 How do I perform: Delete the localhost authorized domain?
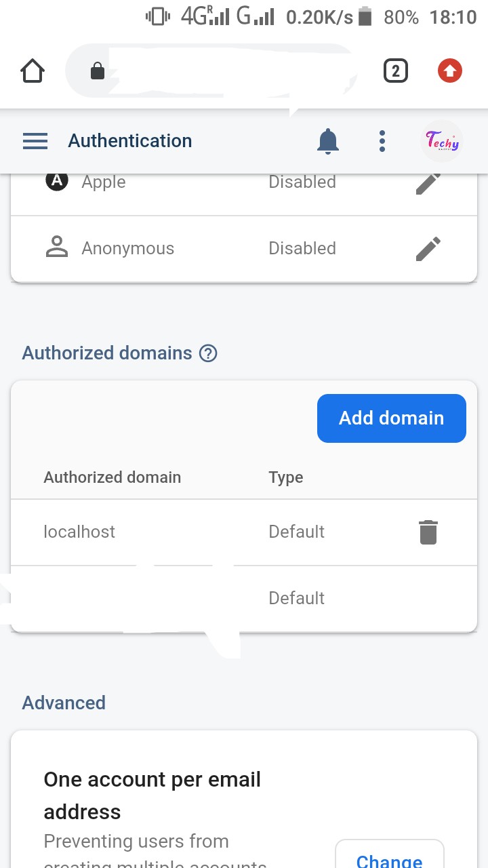428,532
